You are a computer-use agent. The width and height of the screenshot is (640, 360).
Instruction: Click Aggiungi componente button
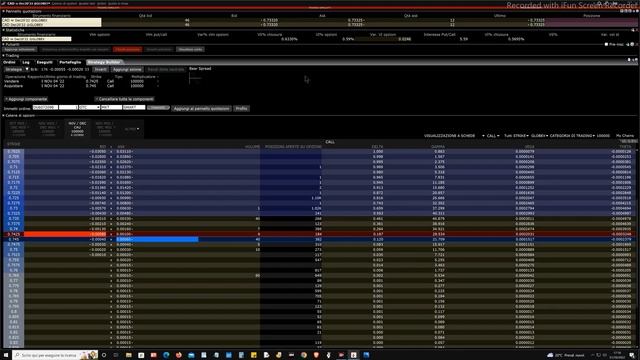(x=26, y=99)
